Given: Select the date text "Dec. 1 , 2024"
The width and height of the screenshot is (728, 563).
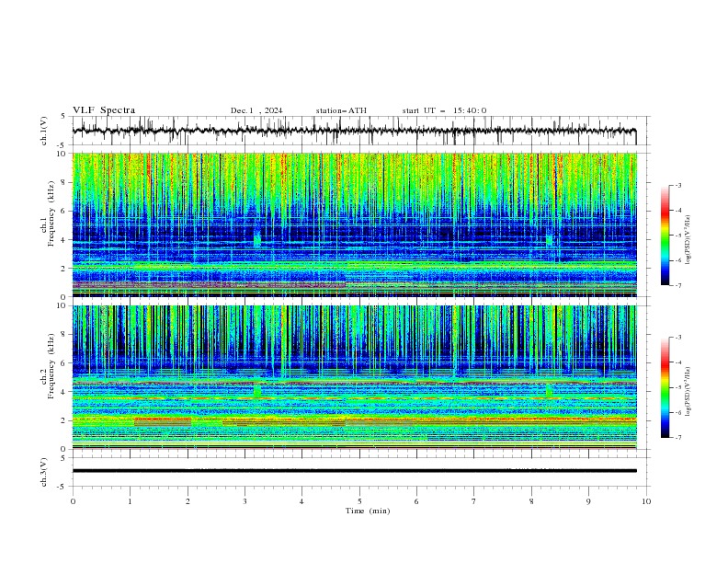Looking at the screenshot, I should pyautogui.click(x=256, y=110).
